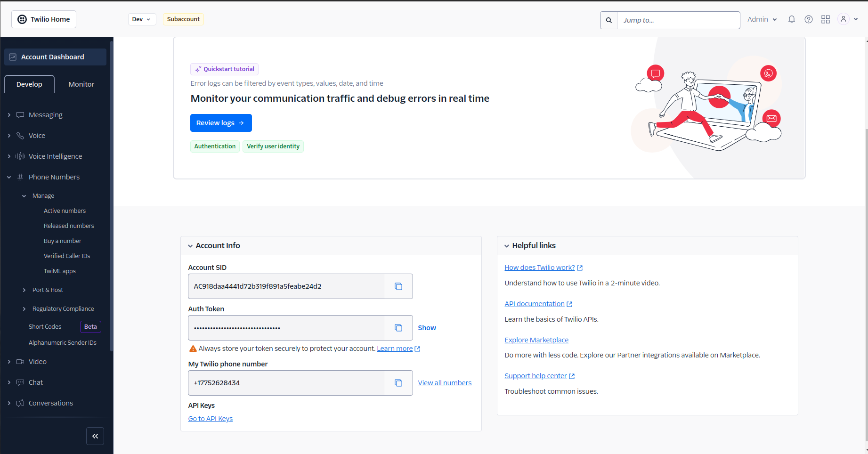Click the Verify user identity tag

[x=273, y=146]
